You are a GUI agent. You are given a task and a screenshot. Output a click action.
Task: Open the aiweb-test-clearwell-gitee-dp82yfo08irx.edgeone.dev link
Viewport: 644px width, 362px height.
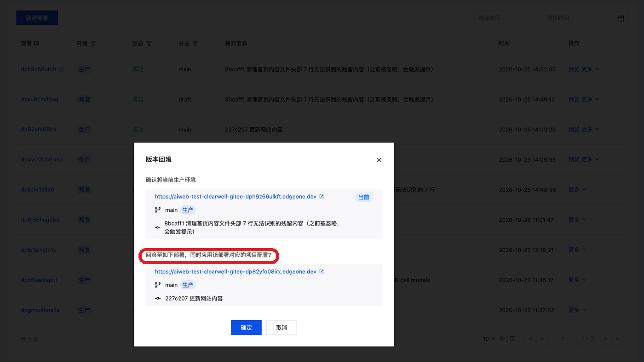pyautogui.click(x=236, y=271)
